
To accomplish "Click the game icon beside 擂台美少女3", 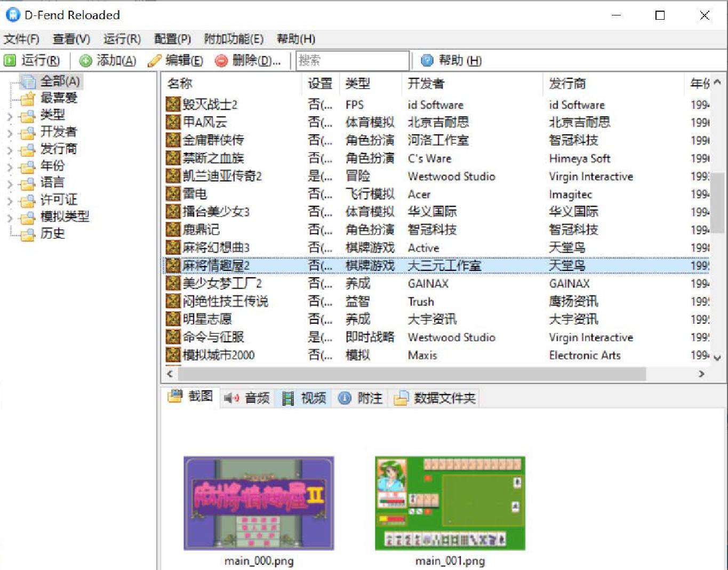I will click(173, 212).
